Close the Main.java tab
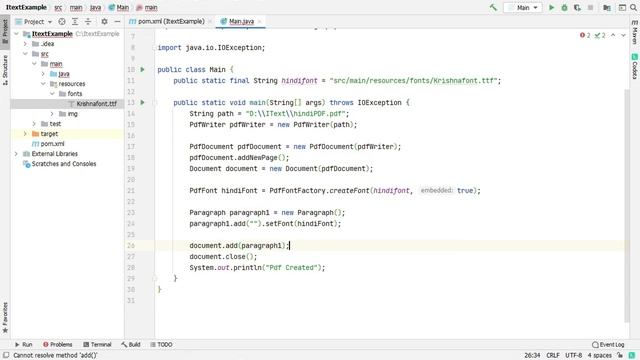Screen dimensions: 640x360 point(259,22)
